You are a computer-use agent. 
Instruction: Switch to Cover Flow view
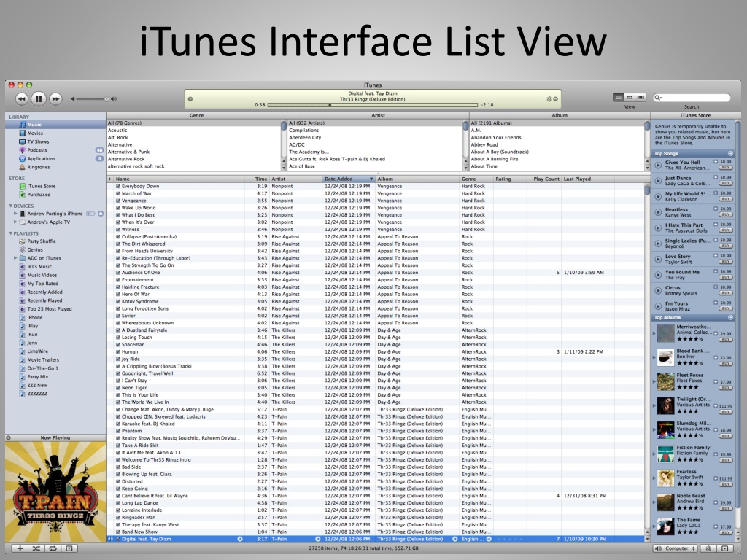click(x=640, y=97)
